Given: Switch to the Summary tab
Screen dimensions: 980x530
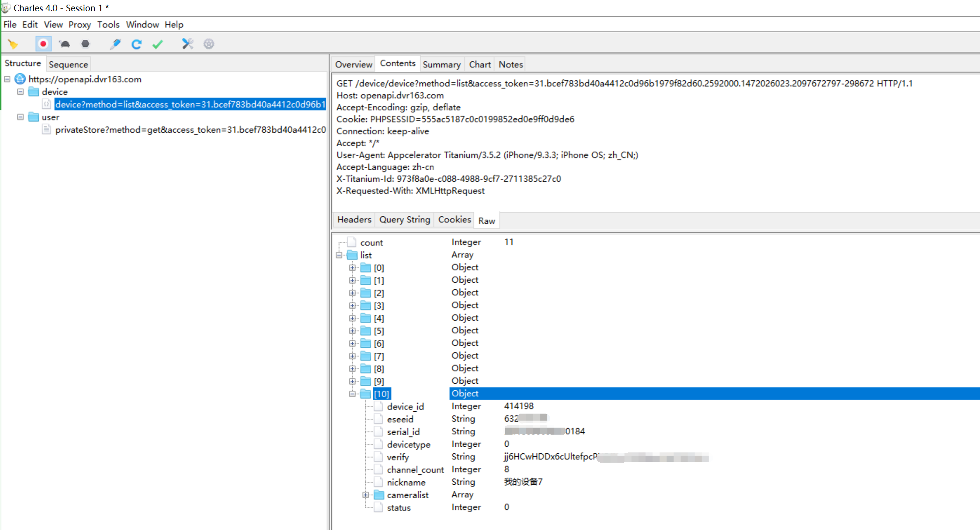Looking at the screenshot, I should pyautogui.click(x=442, y=64).
